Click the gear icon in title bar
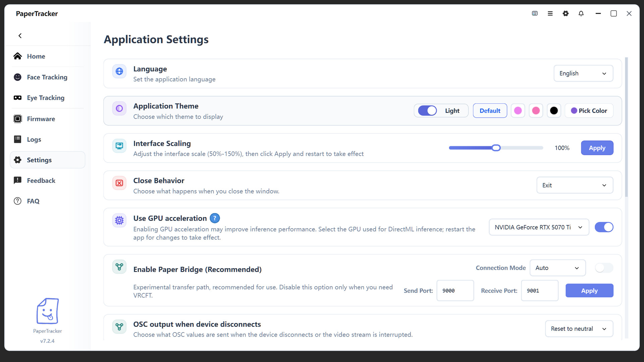The width and height of the screenshot is (644, 362). [566, 13]
